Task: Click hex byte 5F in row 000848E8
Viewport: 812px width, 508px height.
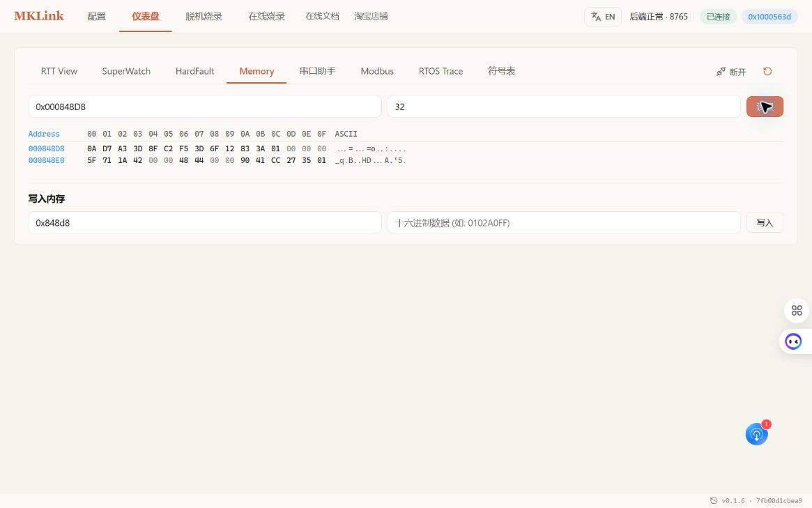Action: 92,160
